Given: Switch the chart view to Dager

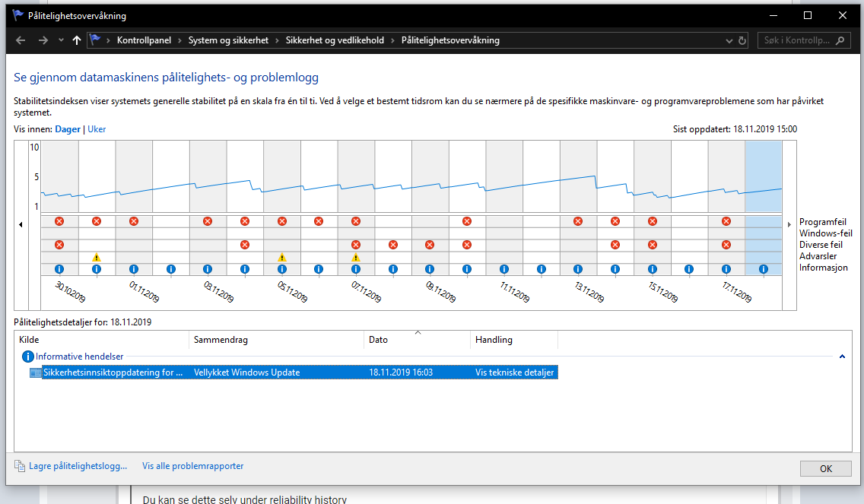Looking at the screenshot, I should 68,129.
